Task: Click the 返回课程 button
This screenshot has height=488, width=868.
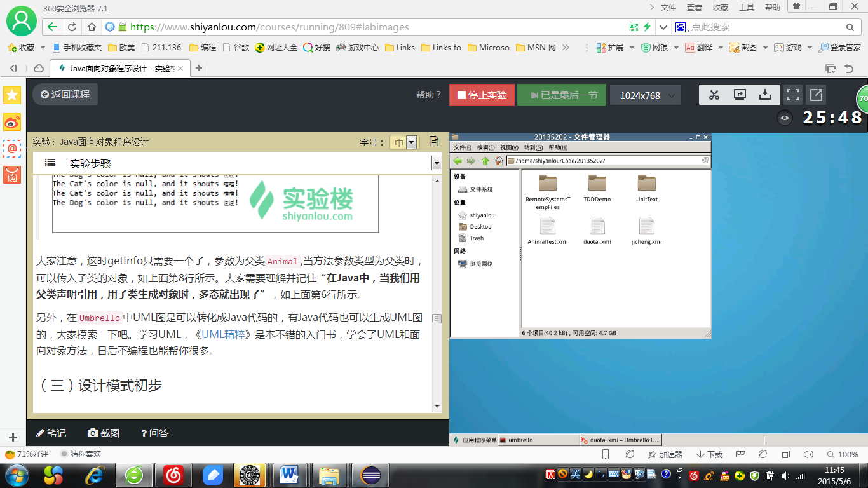Action: pos(65,95)
